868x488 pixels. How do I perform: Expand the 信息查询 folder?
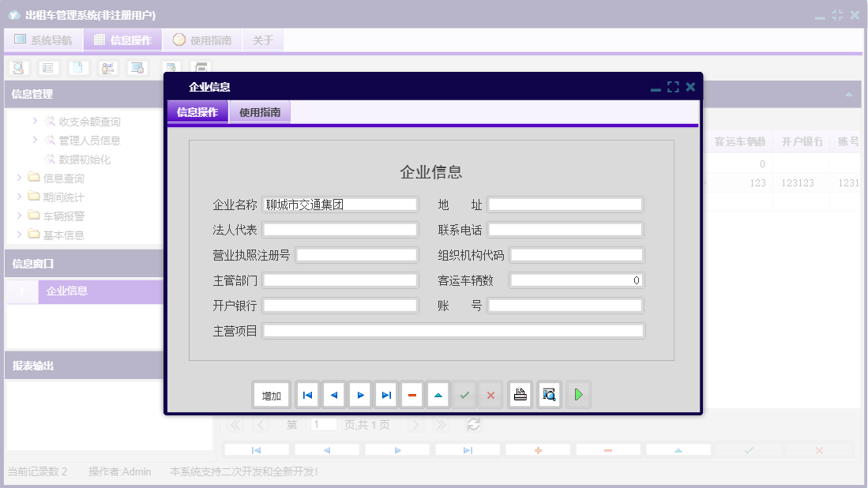click(21, 178)
